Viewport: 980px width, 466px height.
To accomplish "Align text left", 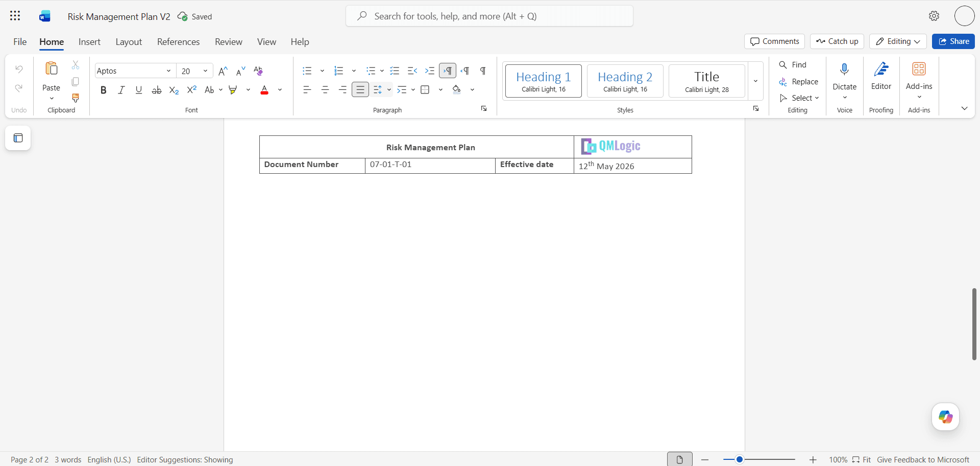I will (x=307, y=90).
